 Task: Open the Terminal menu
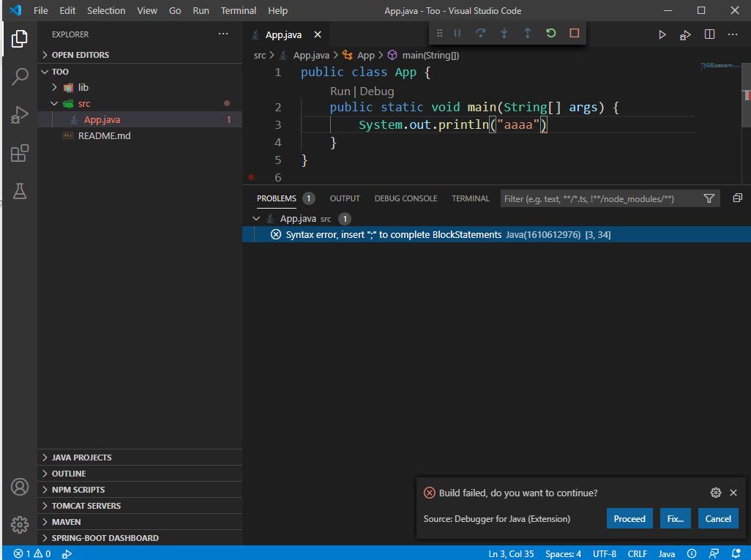[239, 11]
